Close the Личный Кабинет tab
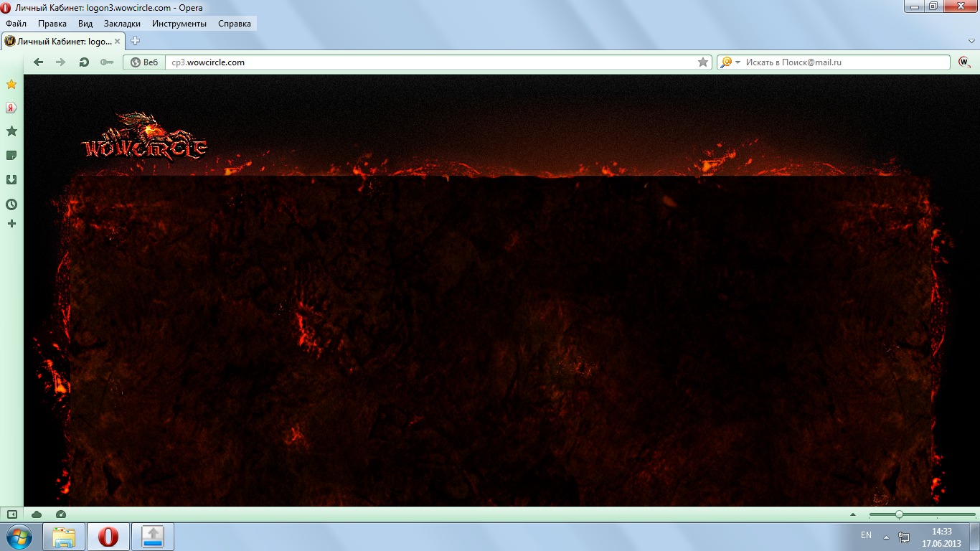Image resolution: width=980 pixels, height=551 pixels. pyautogui.click(x=119, y=42)
